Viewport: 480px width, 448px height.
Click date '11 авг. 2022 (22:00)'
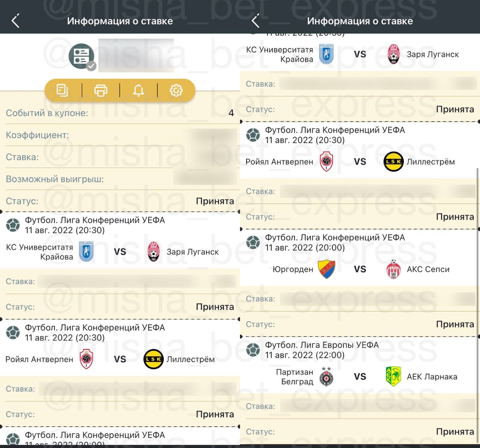click(x=304, y=355)
